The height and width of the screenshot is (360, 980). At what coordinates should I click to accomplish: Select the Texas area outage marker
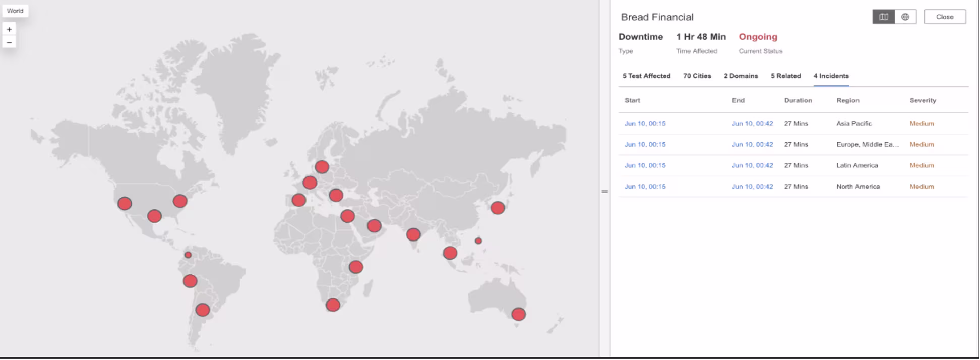click(154, 216)
